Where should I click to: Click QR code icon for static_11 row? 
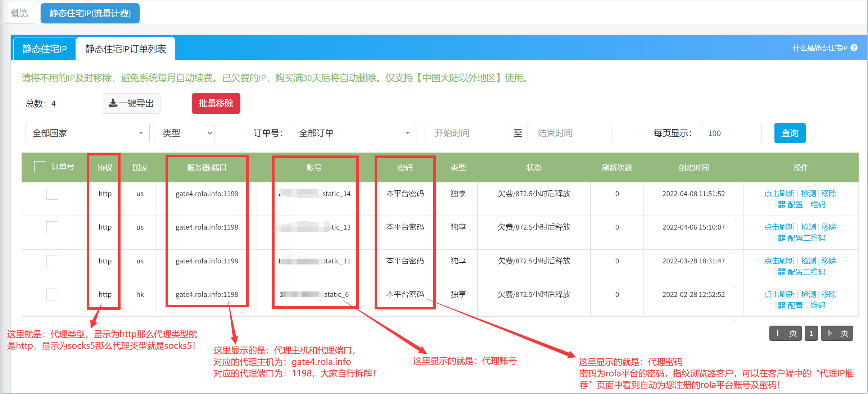point(782,272)
